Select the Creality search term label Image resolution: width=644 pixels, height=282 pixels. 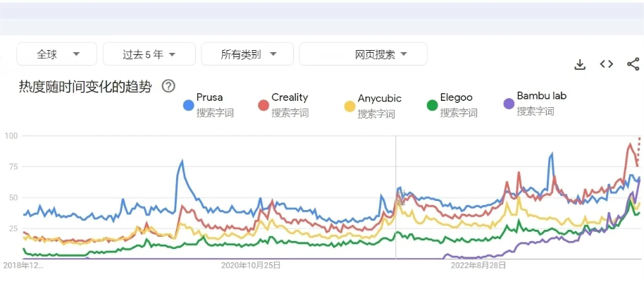[290, 97]
